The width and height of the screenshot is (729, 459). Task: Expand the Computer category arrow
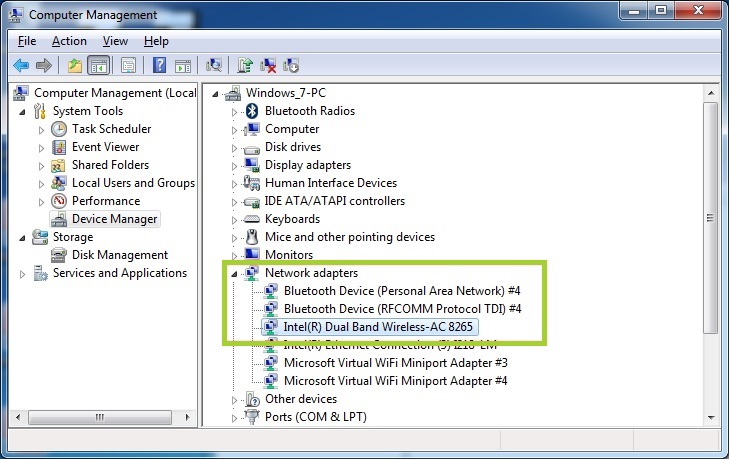pyautogui.click(x=234, y=130)
